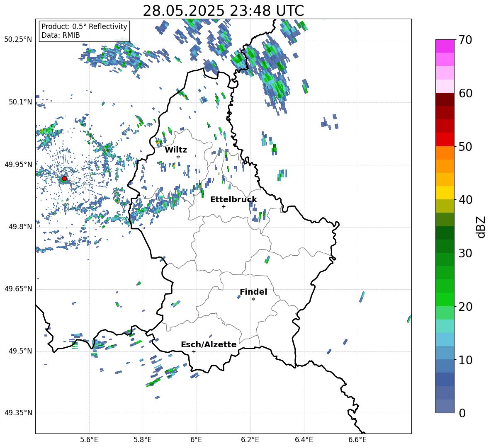Click the 6°E longitude label
The image size is (491, 448).
click(x=196, y=440)
